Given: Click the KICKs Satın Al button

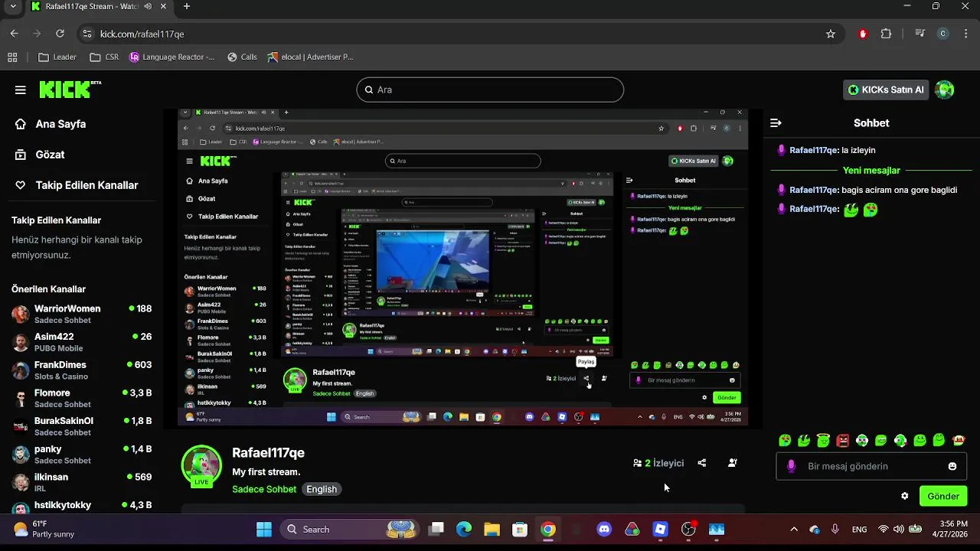Looking at the screenshot, I should click(886, 90).
